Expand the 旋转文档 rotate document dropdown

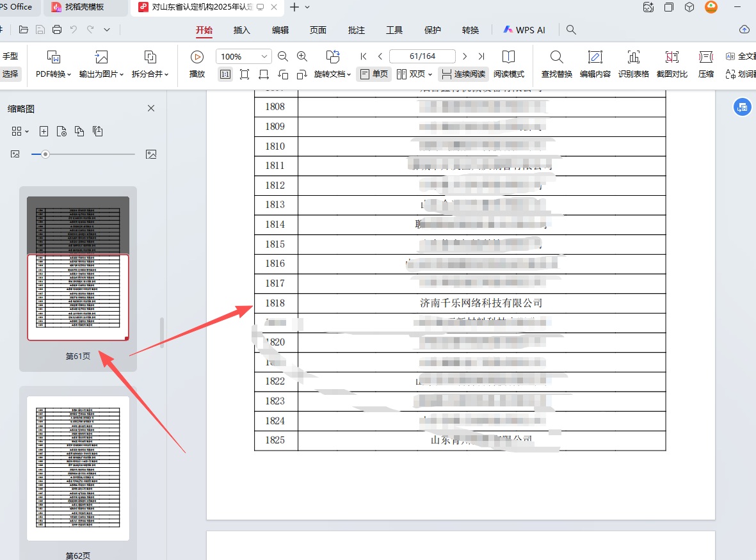click(x=332, y=74)
